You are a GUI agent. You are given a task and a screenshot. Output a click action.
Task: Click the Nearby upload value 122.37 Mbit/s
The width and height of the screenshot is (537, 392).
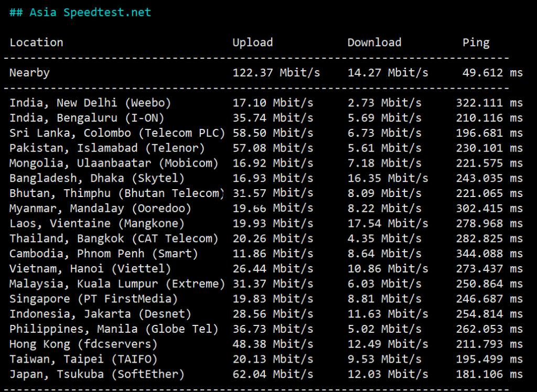(276, 73)
